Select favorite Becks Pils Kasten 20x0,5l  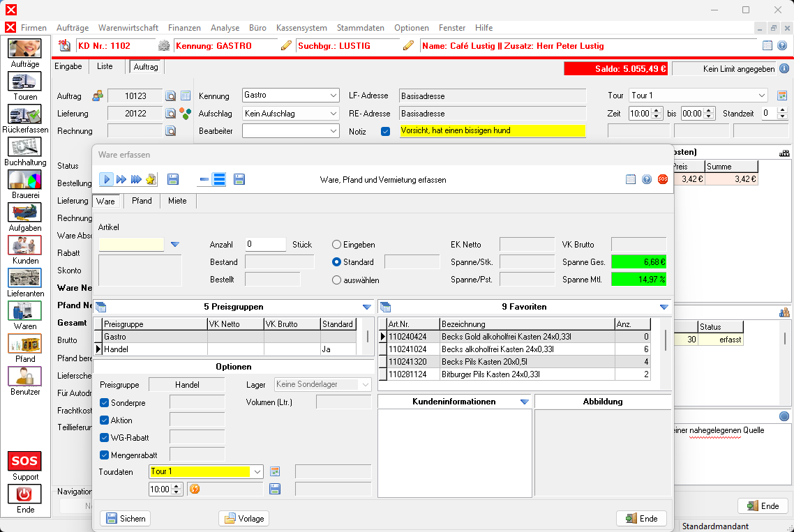click(514, 362)
